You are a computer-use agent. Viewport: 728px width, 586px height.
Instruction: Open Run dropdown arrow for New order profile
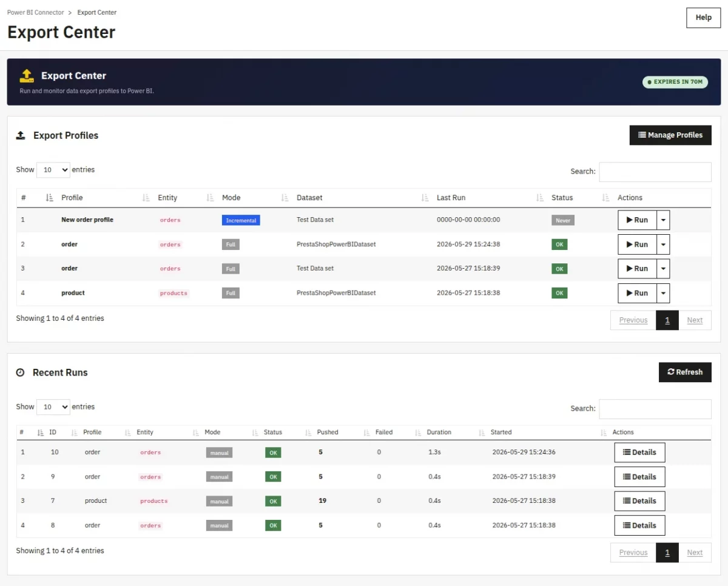coord(663,220)
